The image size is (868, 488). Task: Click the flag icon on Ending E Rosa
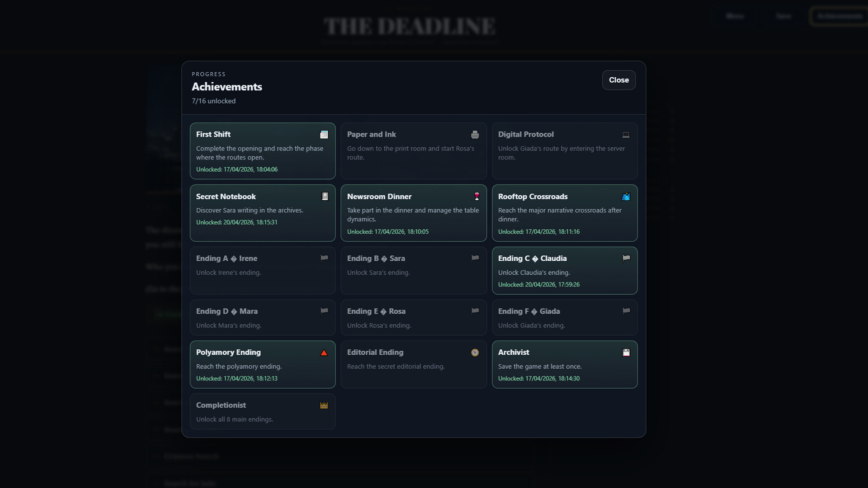click(475, 311)
